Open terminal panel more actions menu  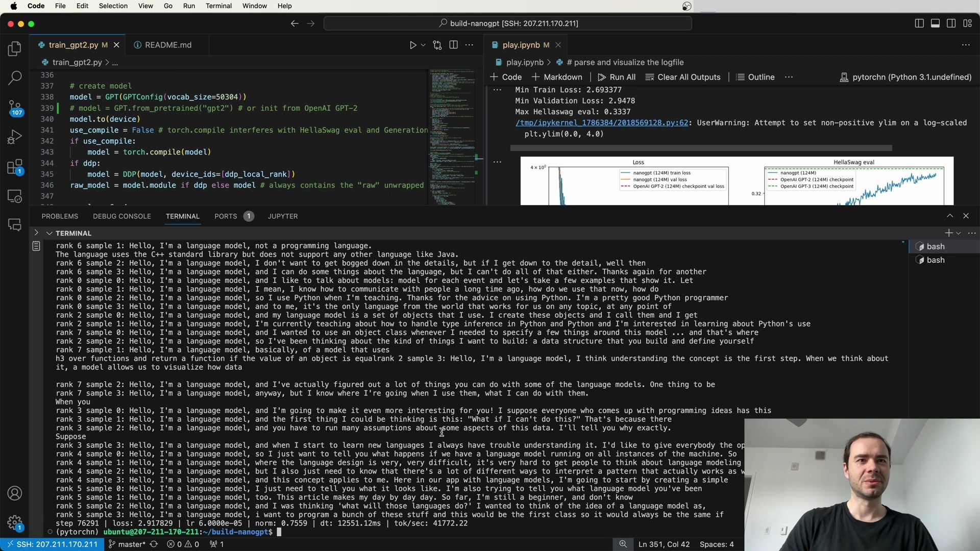pyautogui.click(x=972, y=233)
